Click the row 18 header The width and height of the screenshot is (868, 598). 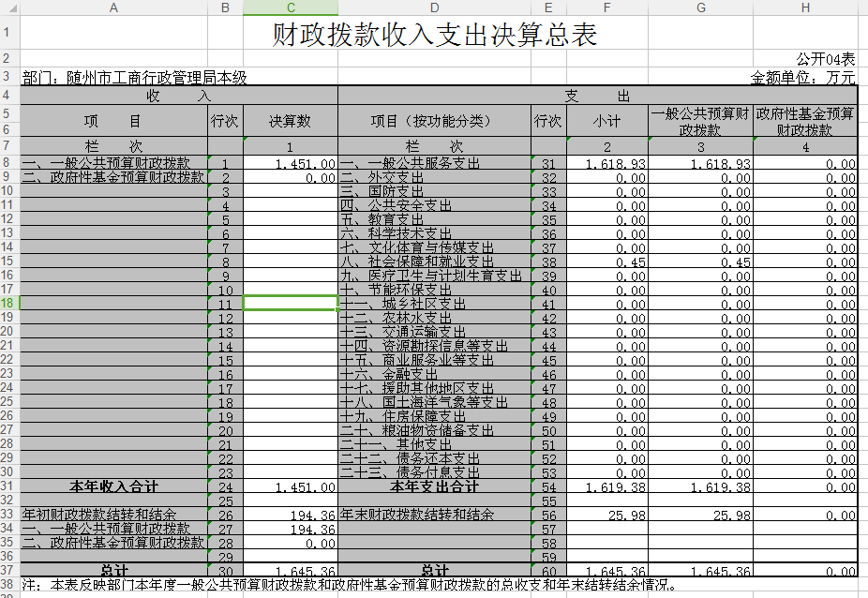click(x=9, y=303)
